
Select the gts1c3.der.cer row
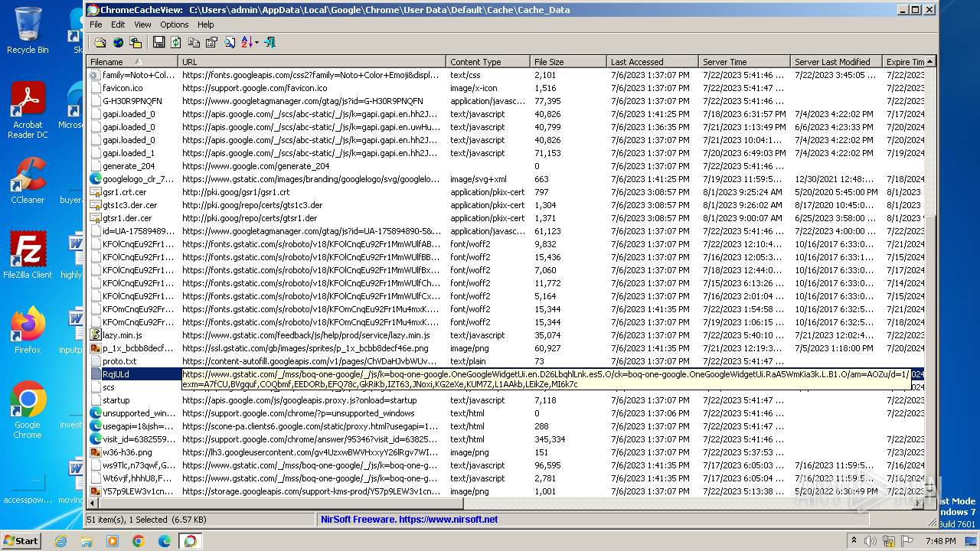(507, 205)
